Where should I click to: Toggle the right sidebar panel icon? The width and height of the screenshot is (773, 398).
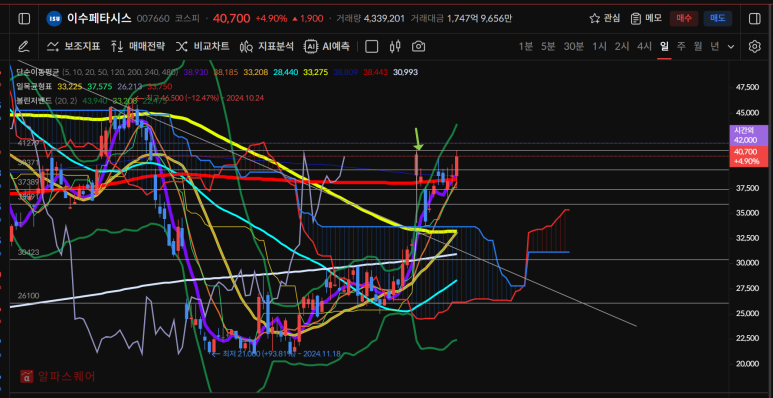754,19
